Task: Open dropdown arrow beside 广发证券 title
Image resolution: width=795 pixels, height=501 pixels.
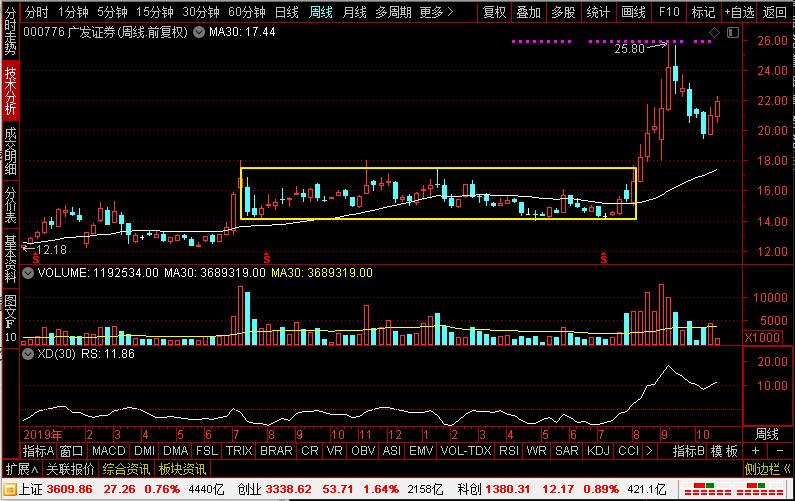Action: coord(199,32)
